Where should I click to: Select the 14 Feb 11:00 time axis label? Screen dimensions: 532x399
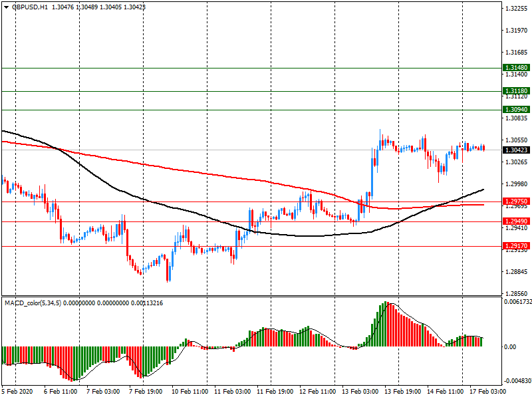(x=445, y=392)
